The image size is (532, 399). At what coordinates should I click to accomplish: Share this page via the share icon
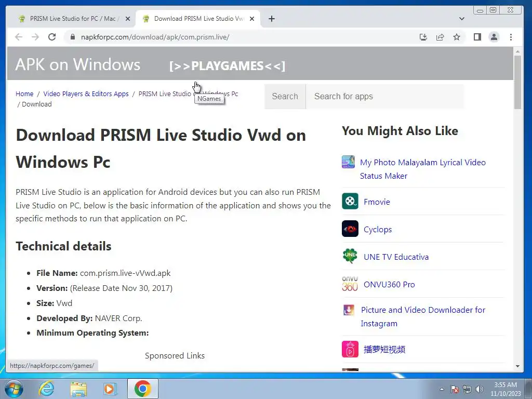[x=440, y=37]
